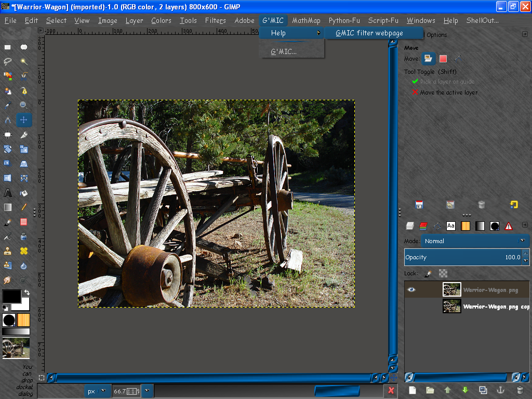Select the Fuzzy Select magic wand tool
The width and height of the screenshot is (532, 399).
(24, 61)
